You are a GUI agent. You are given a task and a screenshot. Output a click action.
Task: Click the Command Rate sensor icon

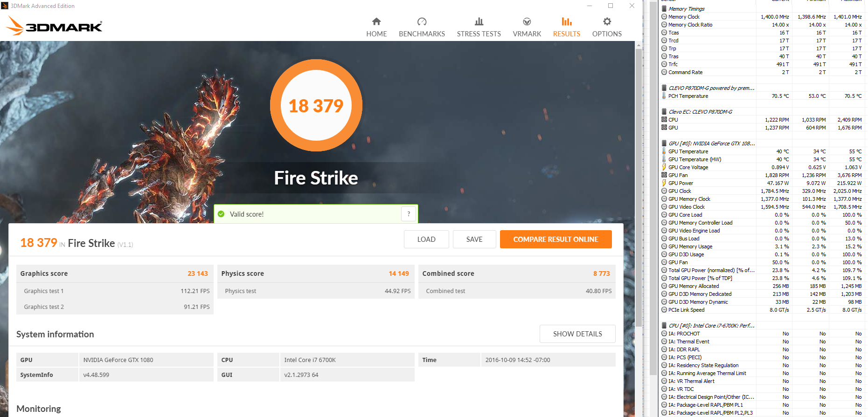[x=664, y=72]
